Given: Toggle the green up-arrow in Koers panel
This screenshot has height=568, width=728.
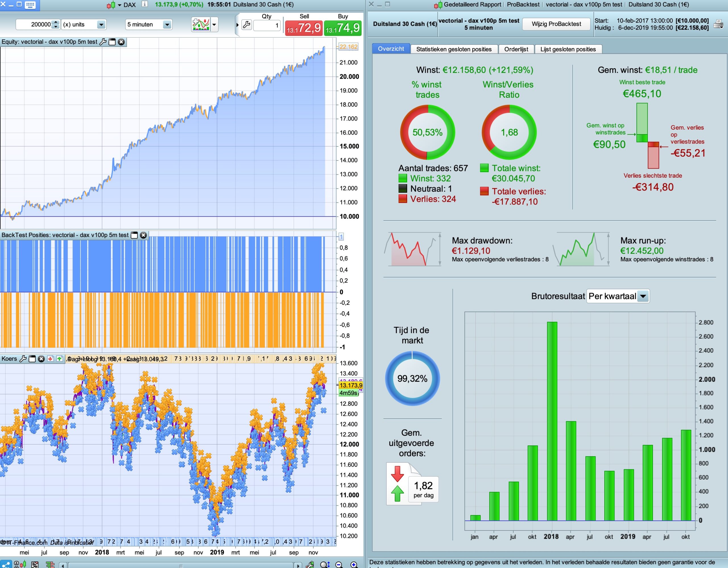Looking at the screenshot, I should pyautogui.click(x=59, y=359).
